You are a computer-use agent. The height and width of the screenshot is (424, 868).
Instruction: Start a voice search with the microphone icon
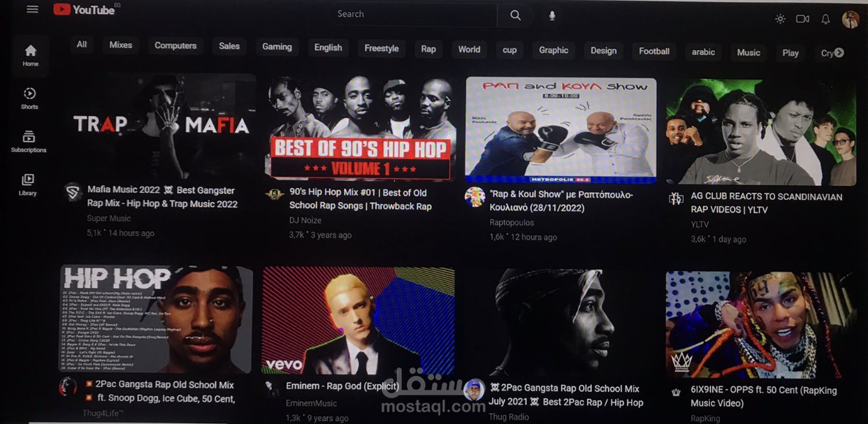[551, 14]
